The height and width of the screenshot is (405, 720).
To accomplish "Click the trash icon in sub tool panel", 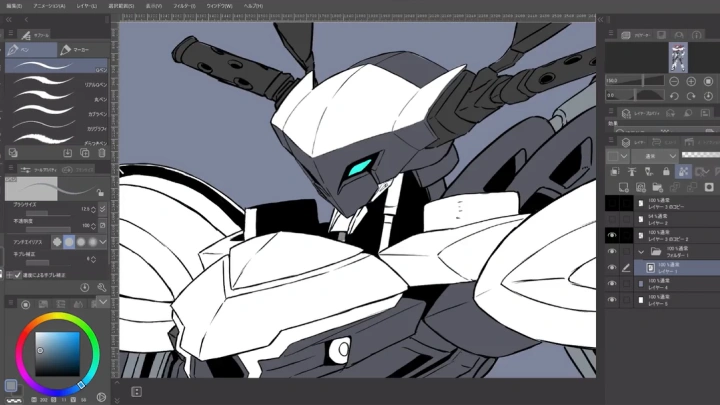I will click(x=102, y=153).
